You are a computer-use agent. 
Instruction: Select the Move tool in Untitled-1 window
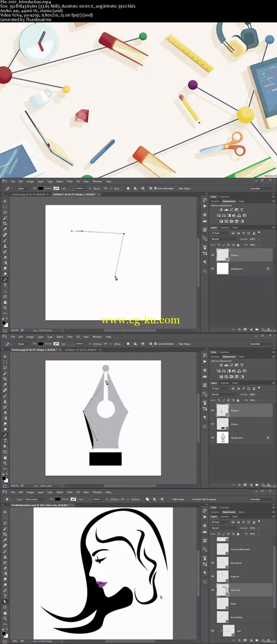click(5, 201)
